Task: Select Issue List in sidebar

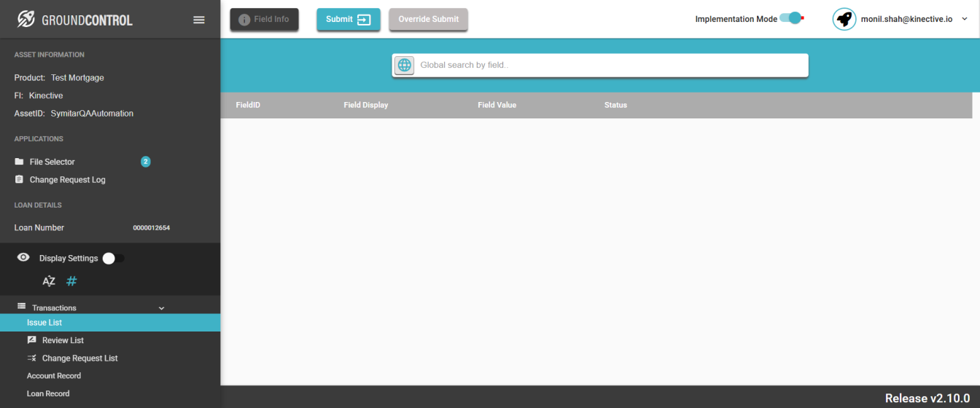Action: (x=110, y=323)
